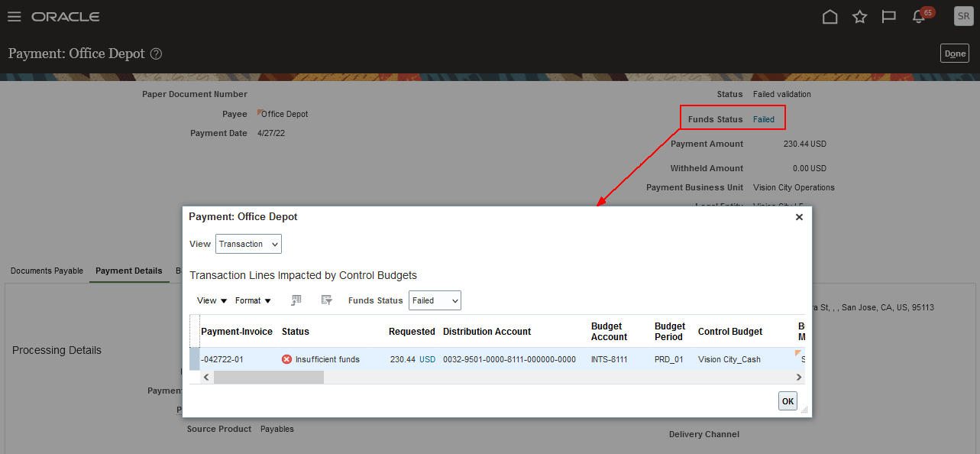The width and height of the screenshot is (980, 454).
Task: Click the Vision City_Cash control budget cell
Action: click(729, 359)
